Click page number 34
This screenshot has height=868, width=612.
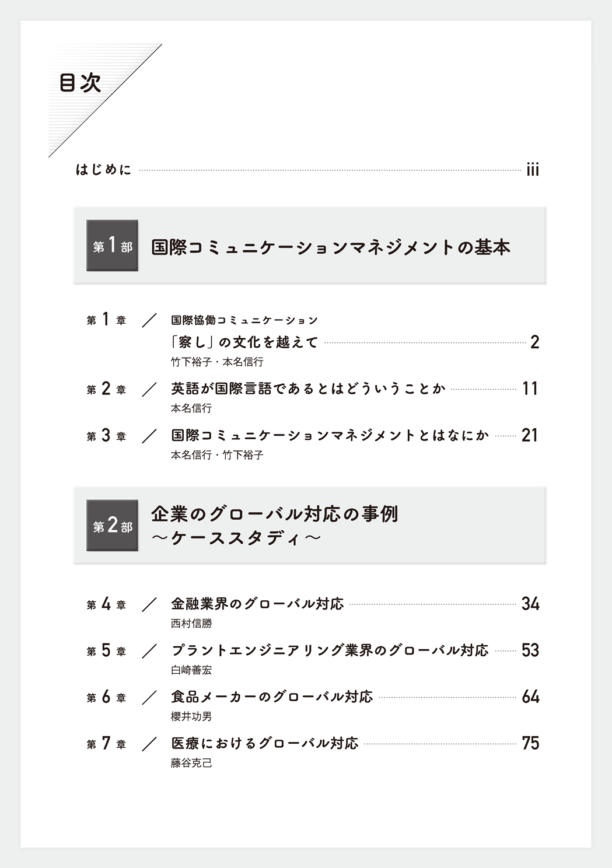[x=530, y=604]
